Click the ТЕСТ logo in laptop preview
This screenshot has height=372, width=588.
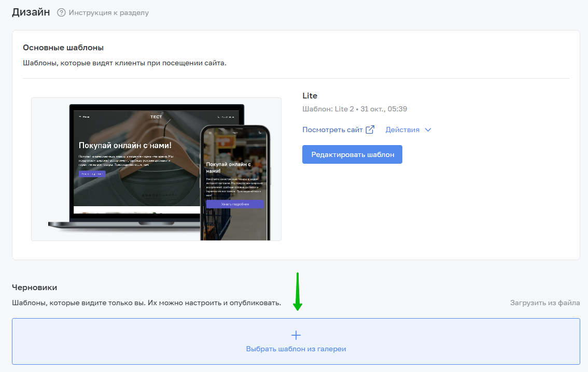(x=156, y=117)
